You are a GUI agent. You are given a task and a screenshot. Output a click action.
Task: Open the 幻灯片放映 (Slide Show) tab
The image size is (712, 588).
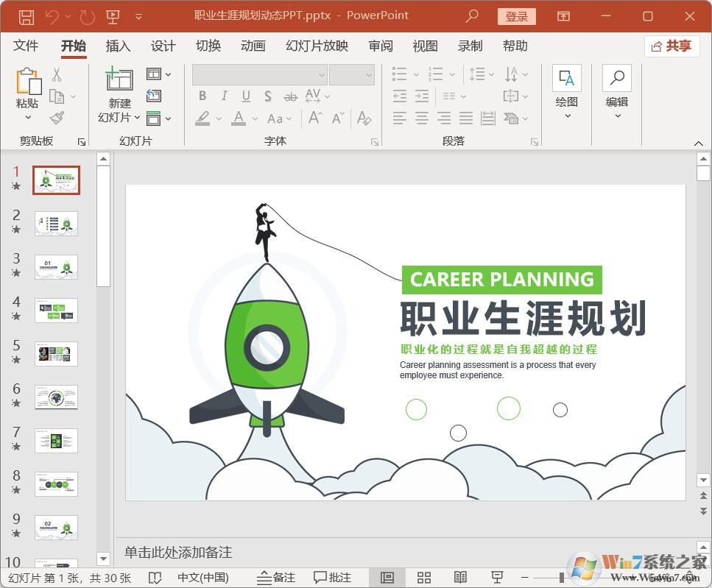[316, 46]
